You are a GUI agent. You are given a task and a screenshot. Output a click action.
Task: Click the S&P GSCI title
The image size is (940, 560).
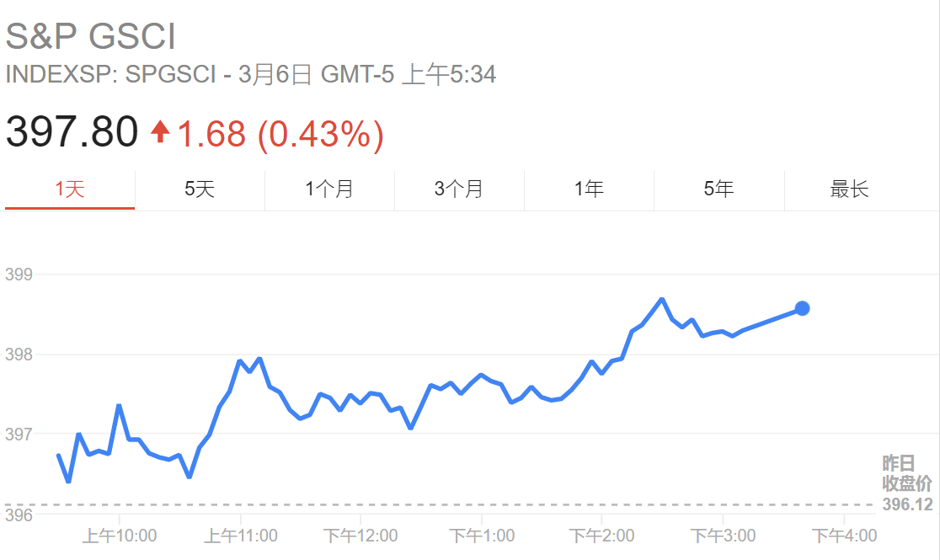91,37
